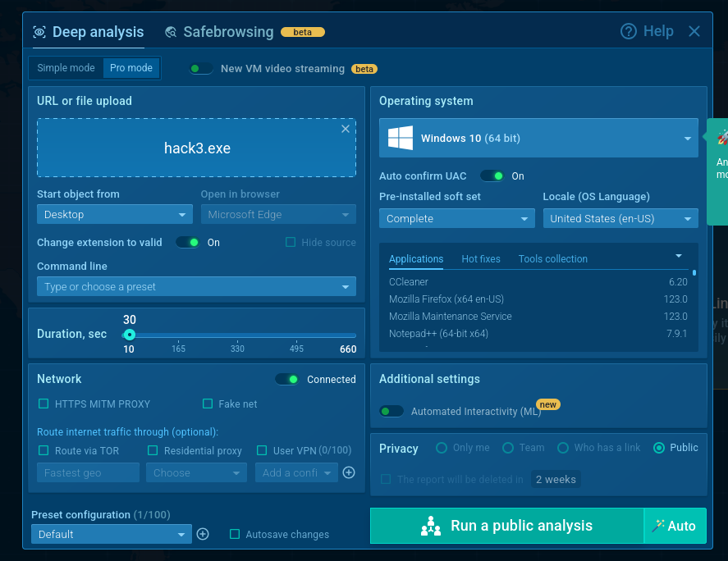Select the Simple mode tab
Image resolution: width=728 pixels, height=561 pixels.
pyautogui.click(x=66, y=68)
